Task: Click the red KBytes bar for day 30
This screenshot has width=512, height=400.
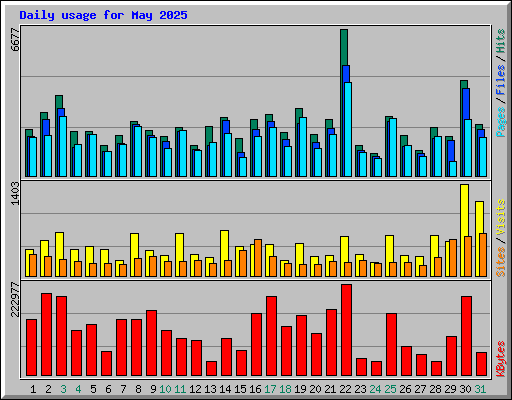Action: pyautogui.click(x=466, y=336)
